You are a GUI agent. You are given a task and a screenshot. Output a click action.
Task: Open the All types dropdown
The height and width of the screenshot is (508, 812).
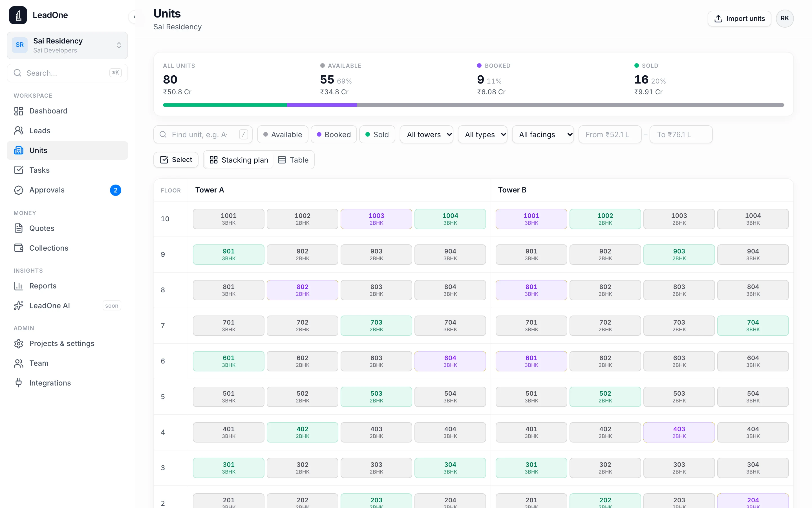coord(482,134)
